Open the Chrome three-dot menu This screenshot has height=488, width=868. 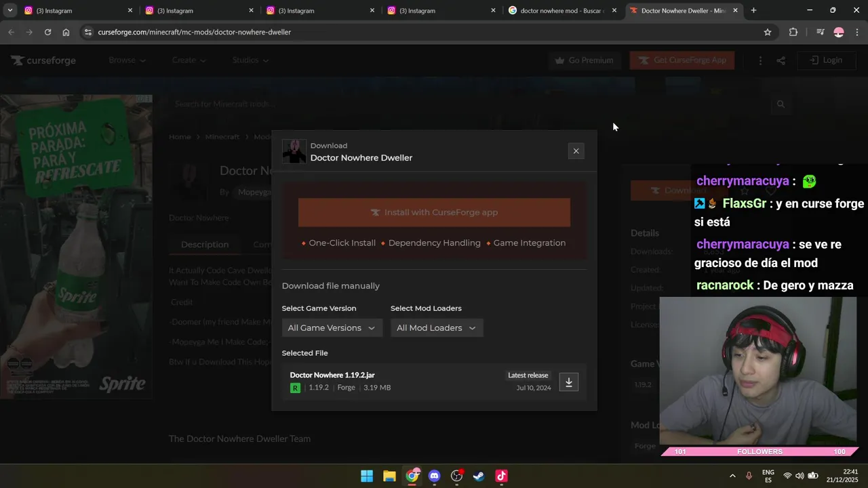click(x=858, y=32)
